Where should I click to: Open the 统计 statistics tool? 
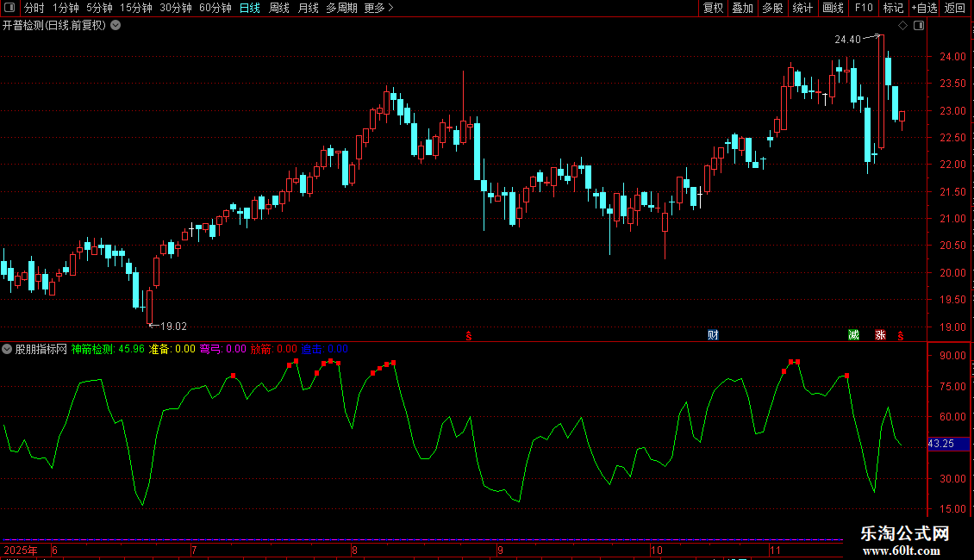(x=802, y=8)
